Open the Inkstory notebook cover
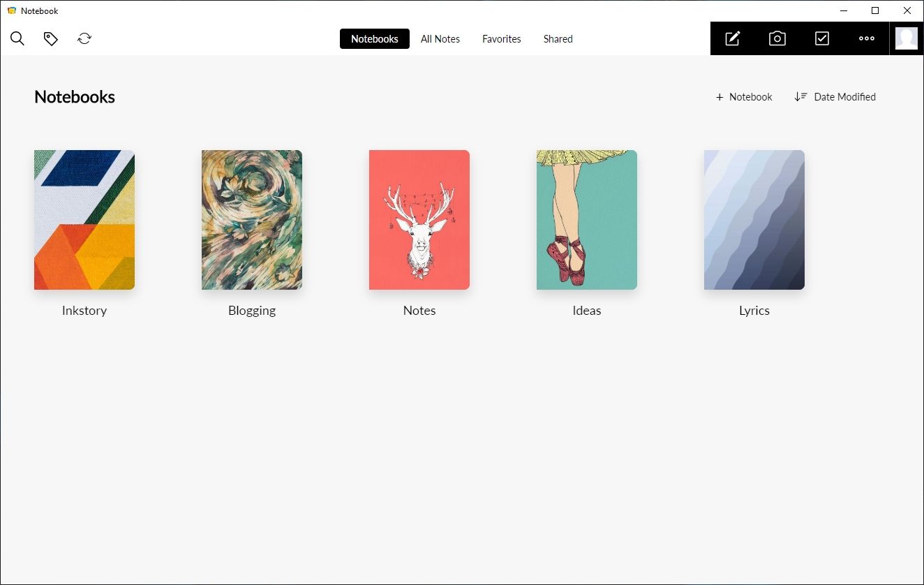The width and height of the screenshot is (924, 585). click(84, 220)
